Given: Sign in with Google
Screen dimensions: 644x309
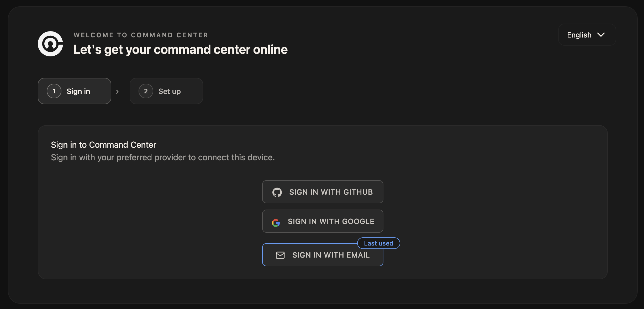Looking at the screenshot, I should coord(323,221).
